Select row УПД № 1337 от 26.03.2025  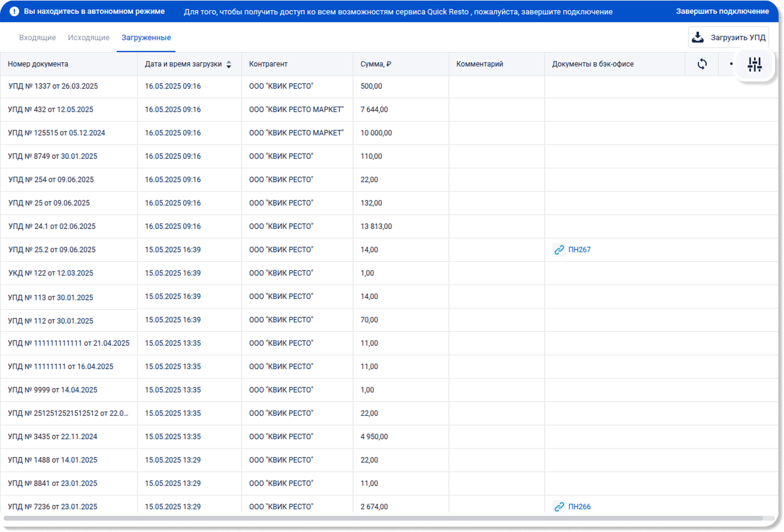coord(53,86)
